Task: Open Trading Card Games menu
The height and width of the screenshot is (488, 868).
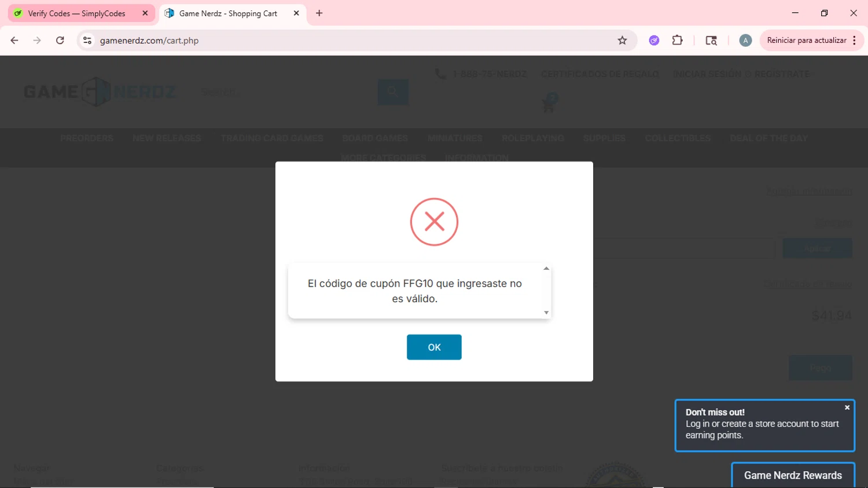Action: [272, 138]
